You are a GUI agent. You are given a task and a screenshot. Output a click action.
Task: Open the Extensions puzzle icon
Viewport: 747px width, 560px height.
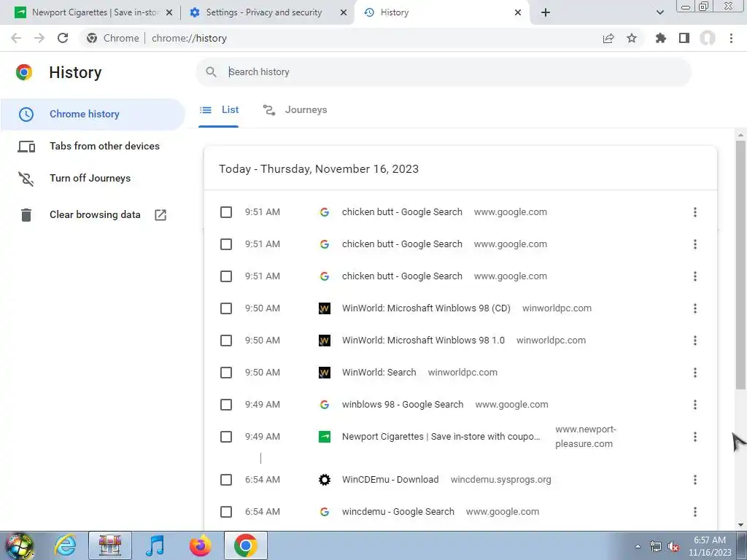click(x=661, y=38)
